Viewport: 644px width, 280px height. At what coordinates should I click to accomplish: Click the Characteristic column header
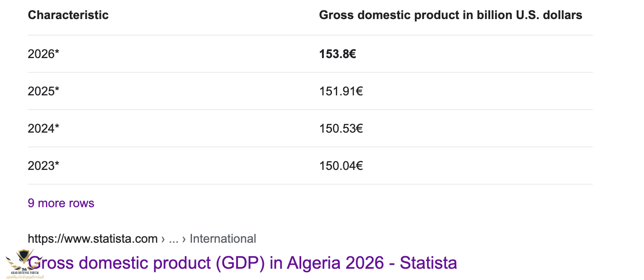(x=68, y=15)
